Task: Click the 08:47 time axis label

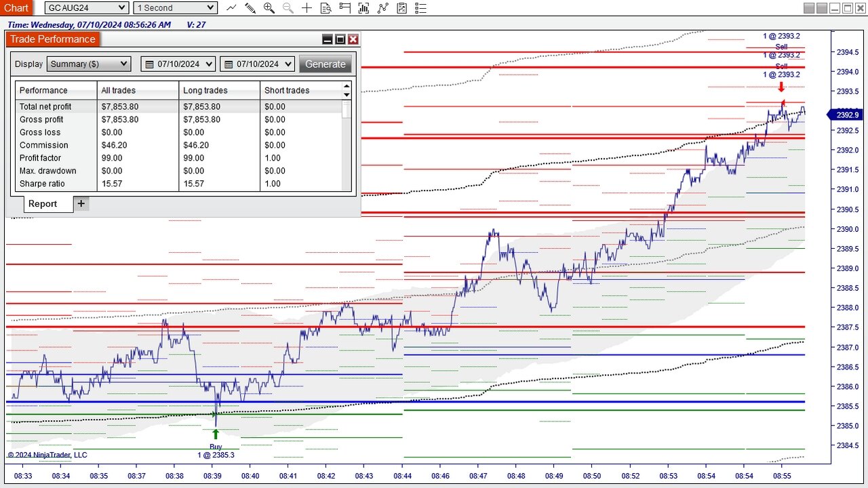Action: 478,476
